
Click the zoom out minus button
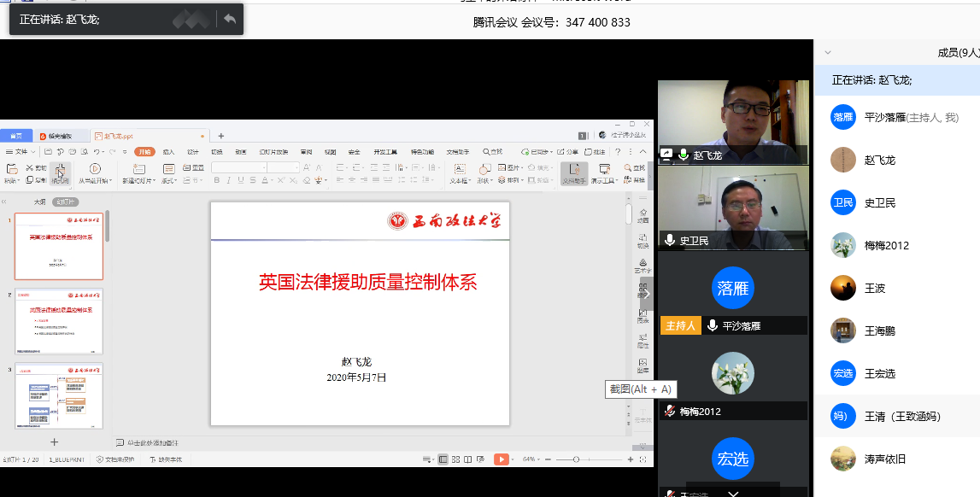pyautogui.click(x=549, y=459)
